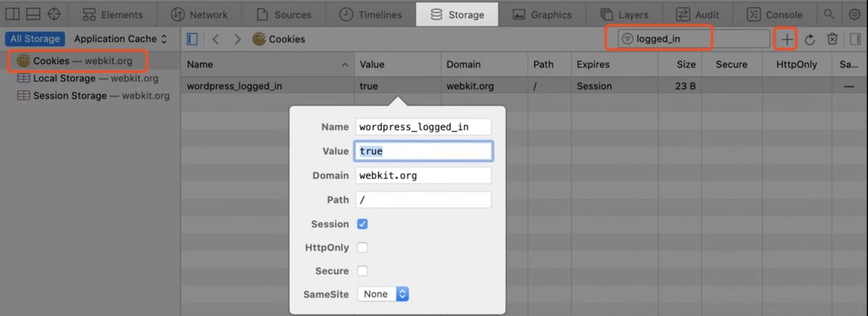
Task: Toggle the details sidebar icon at far right
Action: [856, 39]
